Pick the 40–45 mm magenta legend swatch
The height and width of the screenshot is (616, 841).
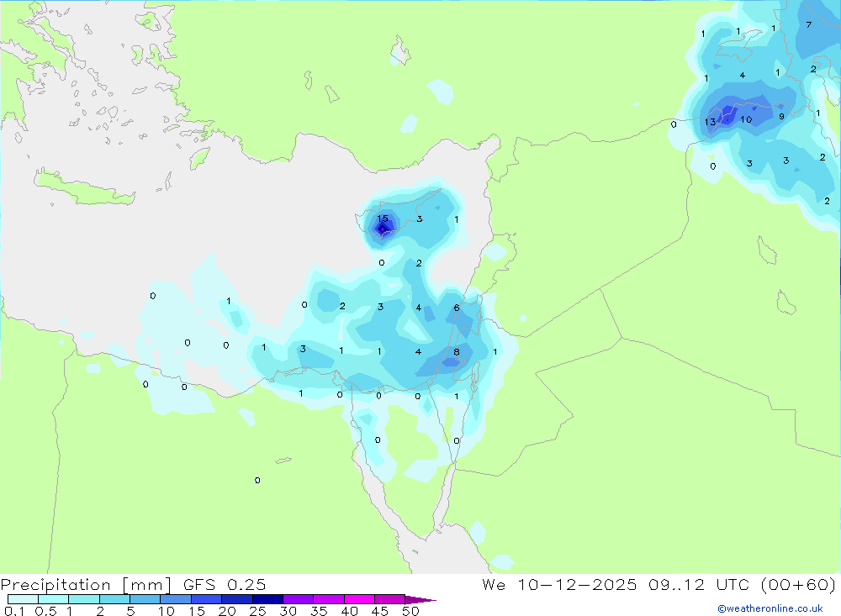click(x=359, y=599)
